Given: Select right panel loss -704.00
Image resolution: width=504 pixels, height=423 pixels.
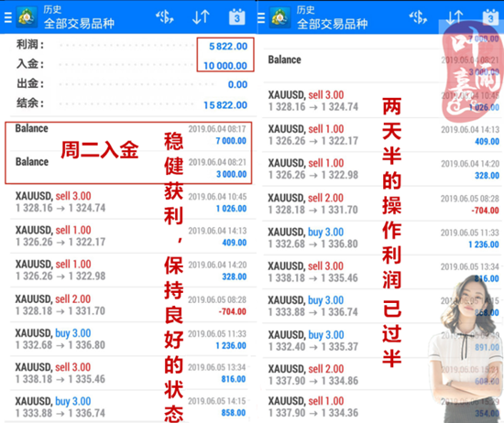Looking at the screenshot, I should pos(486,211).
